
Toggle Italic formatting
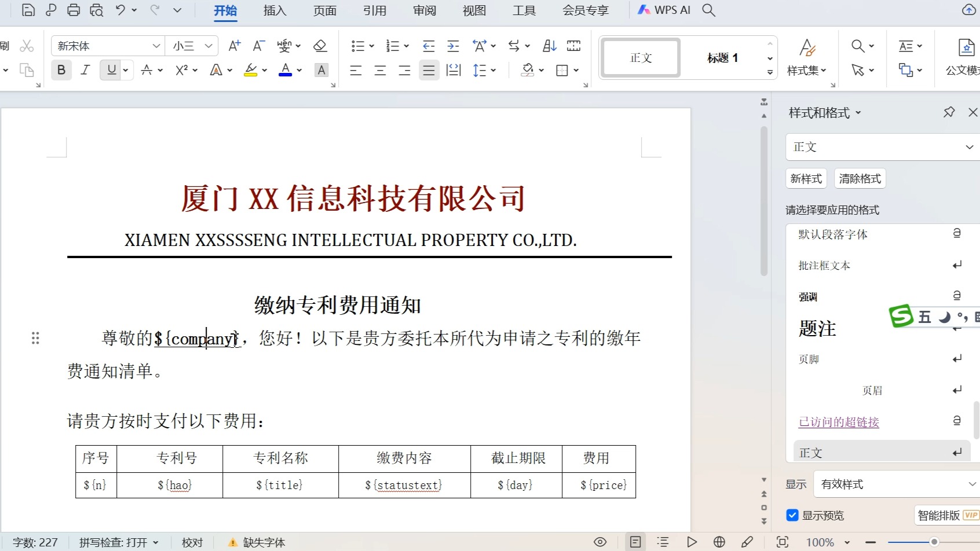tap(85, 70)
